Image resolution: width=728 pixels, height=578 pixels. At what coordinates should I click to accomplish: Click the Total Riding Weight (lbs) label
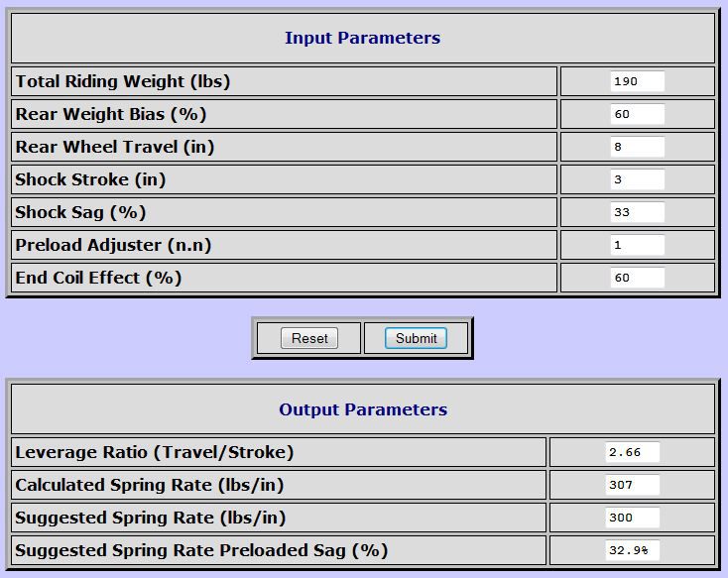pyautogui.click(x=123, y=81)
